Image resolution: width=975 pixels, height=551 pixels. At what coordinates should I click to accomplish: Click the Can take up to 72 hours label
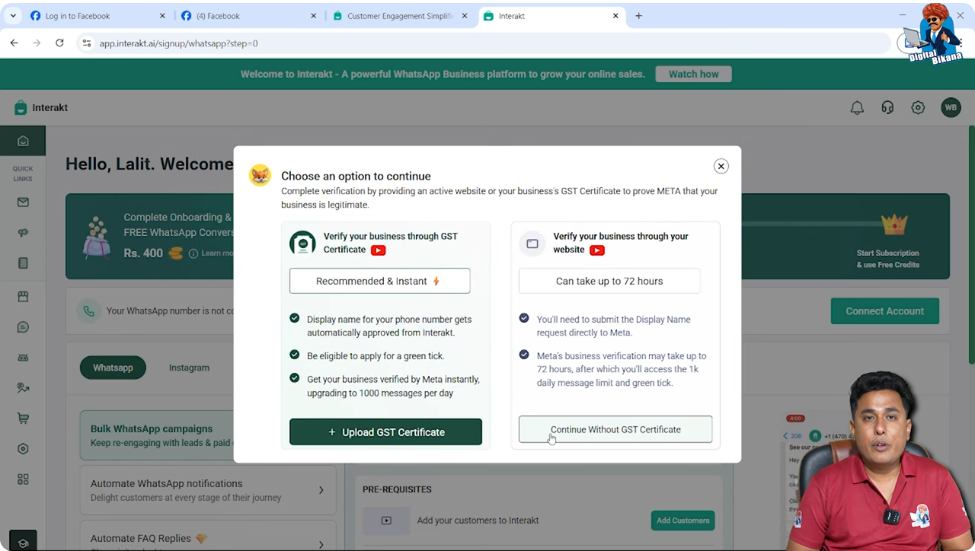[609, 281]
